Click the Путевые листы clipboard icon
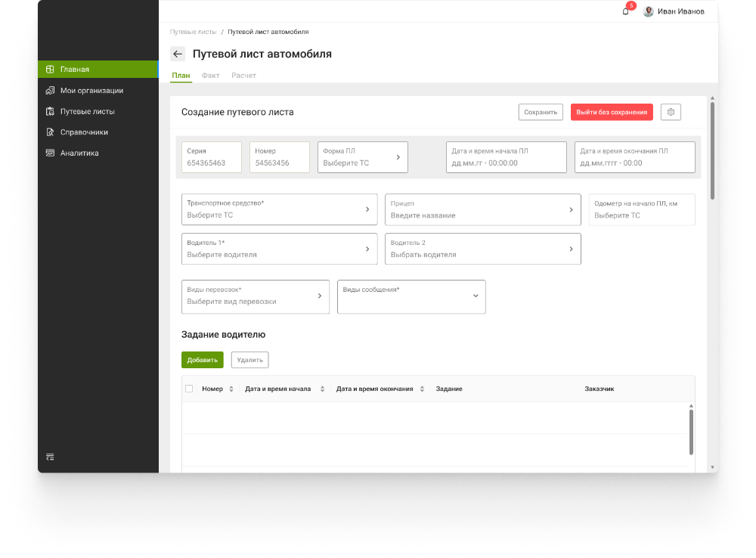The image size is (756, 558). coord(50,111)
